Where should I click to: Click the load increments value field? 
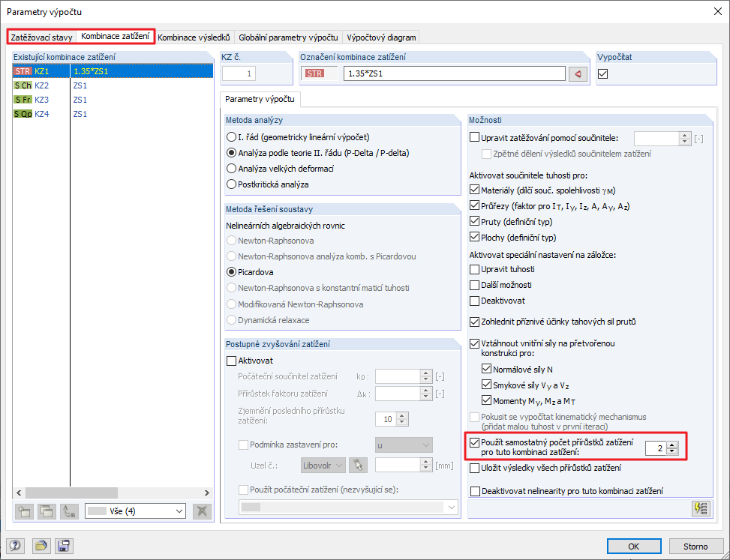pyautogui.click(x=656, y=448)
